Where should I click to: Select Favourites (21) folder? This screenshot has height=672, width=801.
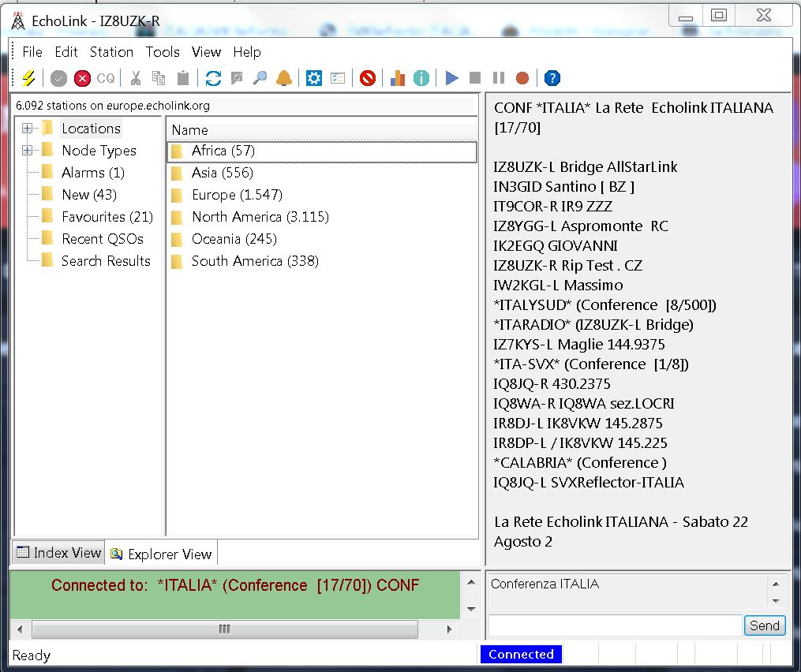point(107,217)
